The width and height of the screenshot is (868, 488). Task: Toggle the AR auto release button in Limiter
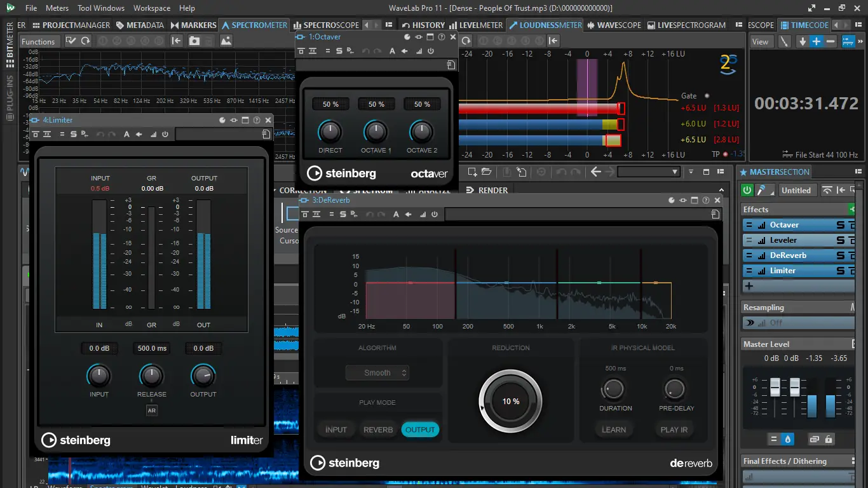click(x=151, y=410)
